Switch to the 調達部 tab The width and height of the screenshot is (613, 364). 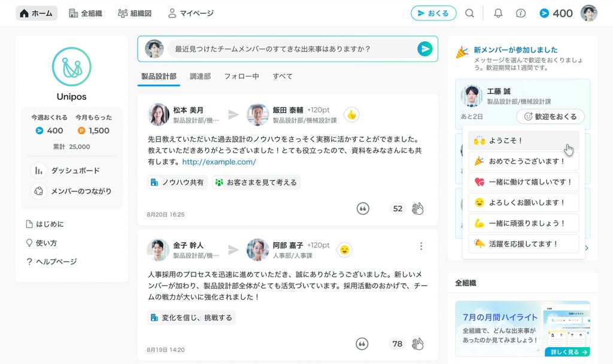click(200, 76)
